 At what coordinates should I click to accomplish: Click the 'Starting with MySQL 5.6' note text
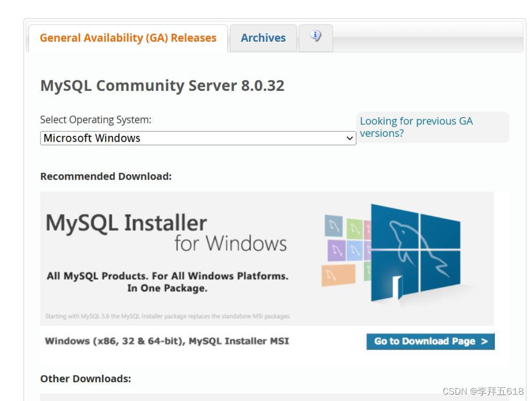(168, 316)
